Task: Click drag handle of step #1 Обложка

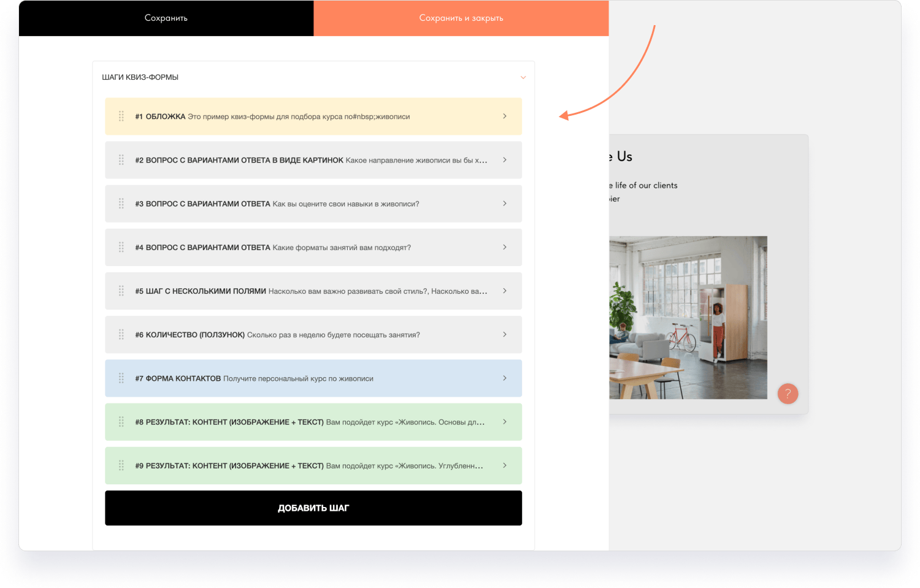Action: [x=121, y=116]
